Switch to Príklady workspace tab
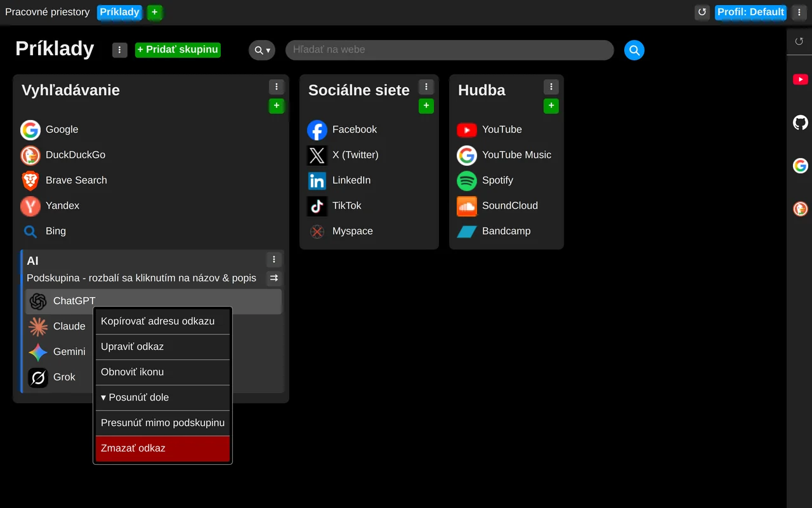This screenshot has width=812, height=508. (119, 12)
